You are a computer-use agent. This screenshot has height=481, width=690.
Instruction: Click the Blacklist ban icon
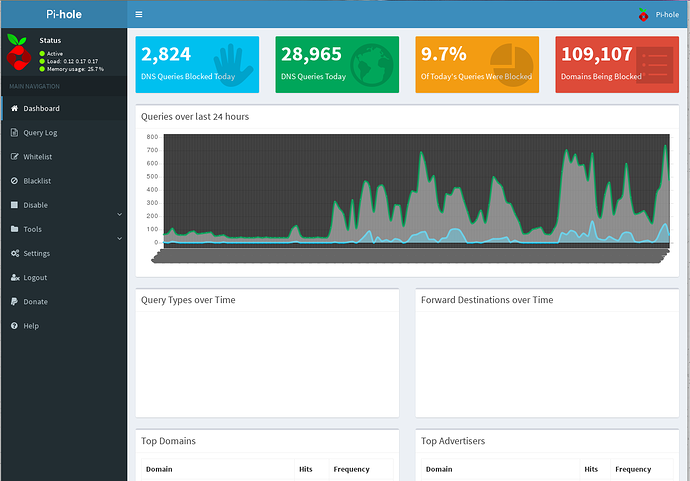(x=14, y=181)
